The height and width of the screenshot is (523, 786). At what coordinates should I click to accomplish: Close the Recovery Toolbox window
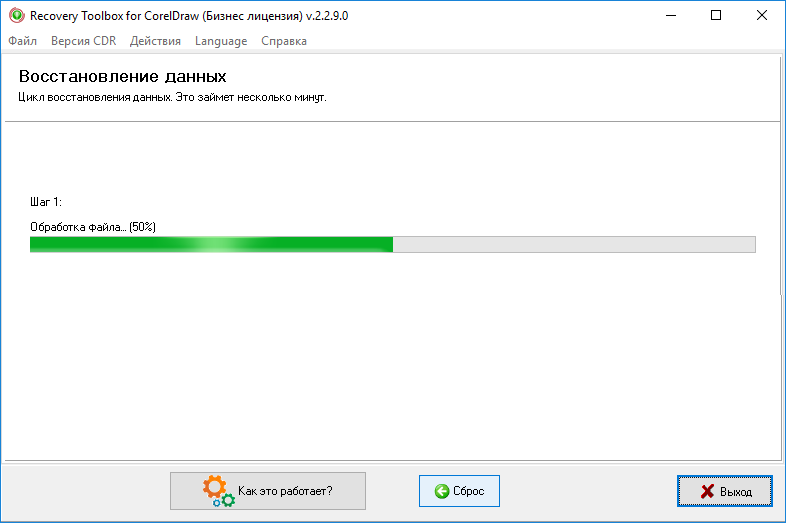[761, 16]
